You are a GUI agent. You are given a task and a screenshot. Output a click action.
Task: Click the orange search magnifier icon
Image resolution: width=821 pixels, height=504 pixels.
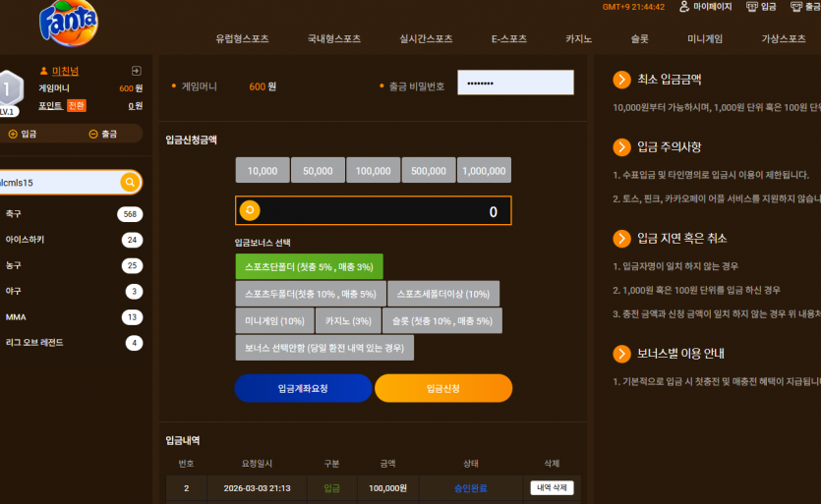(x=130, y=182)
